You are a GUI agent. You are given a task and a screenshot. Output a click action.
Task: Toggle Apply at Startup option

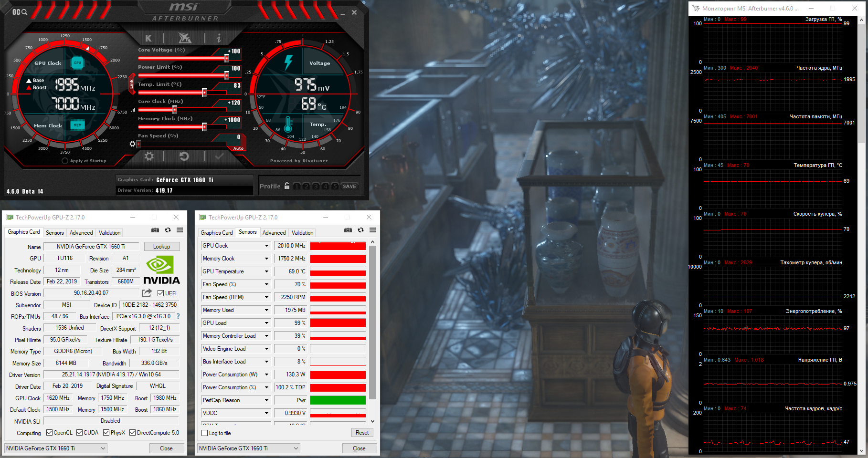pyautogui.click(x=65, y=161)
